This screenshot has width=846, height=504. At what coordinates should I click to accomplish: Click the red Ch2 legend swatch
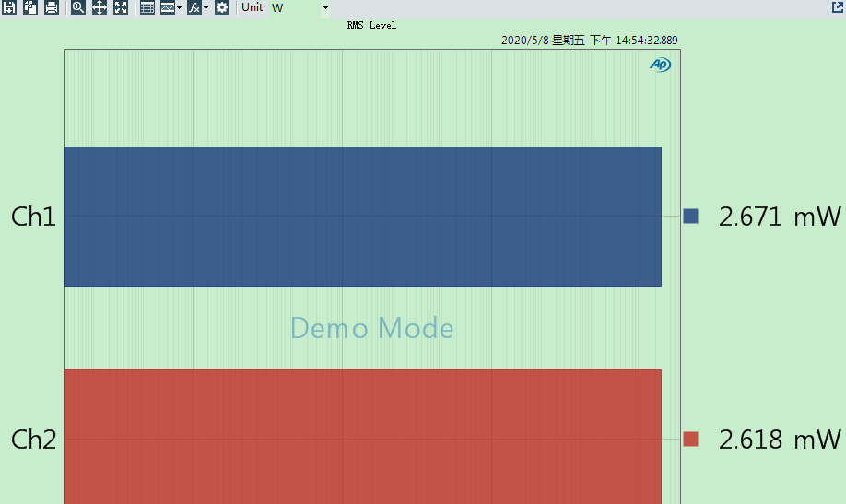tap(690, 439)
